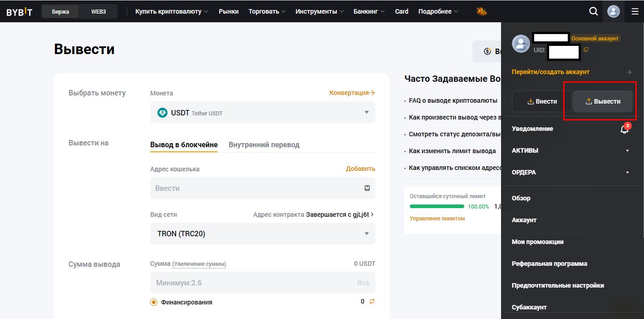The width and height of the screenshot is (644, 319).
Task: Click the Вывести withdraw button
Action: 603,101
